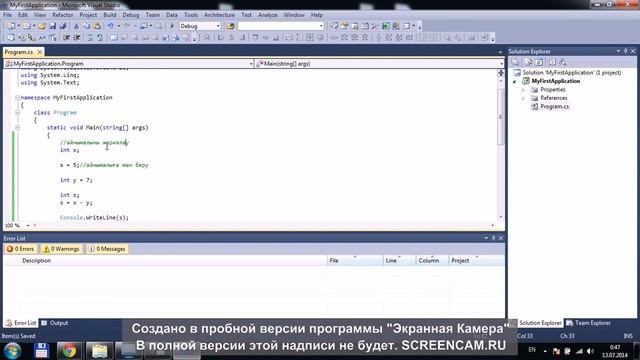
Task: Save Program.cs with the Save icon
Action: pos(53,26)
